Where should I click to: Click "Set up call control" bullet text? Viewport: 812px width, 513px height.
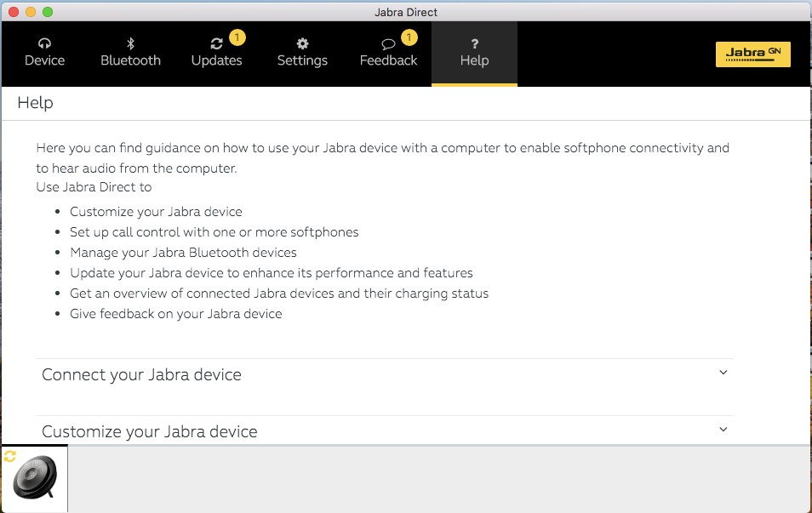click(214, 232)
